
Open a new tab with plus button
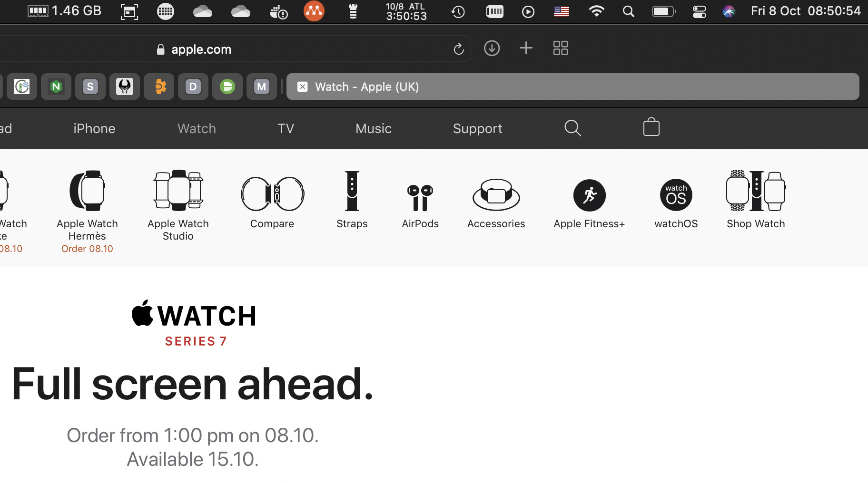526,48
